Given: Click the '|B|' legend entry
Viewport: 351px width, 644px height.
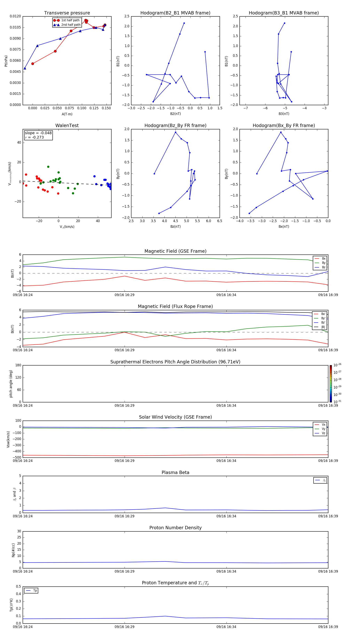Looking at the screenshot, I should point(320,327).
